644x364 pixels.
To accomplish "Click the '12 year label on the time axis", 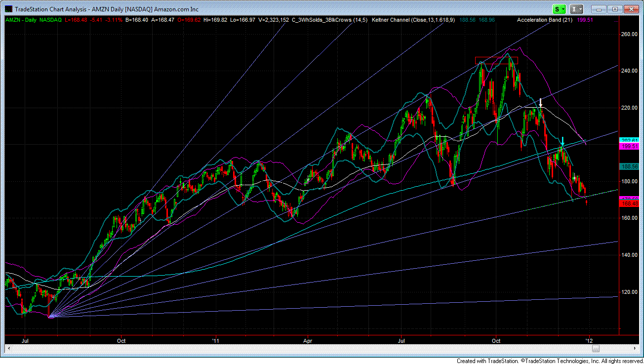I will click(588, 340).
